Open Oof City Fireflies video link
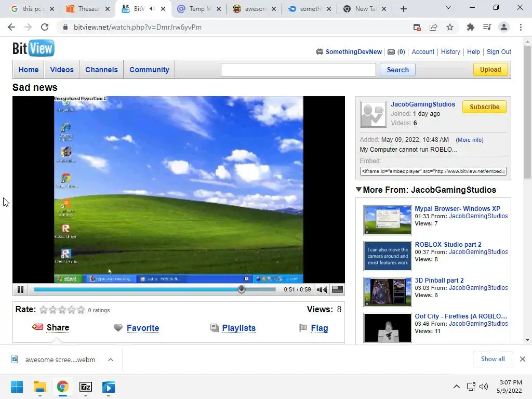532x399 pixels. coord(461,316)
